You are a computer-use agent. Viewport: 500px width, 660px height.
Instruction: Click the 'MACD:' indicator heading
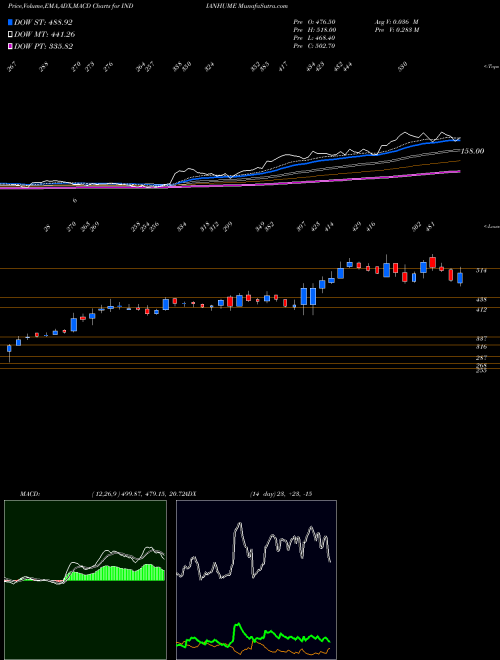pos(29,494)
